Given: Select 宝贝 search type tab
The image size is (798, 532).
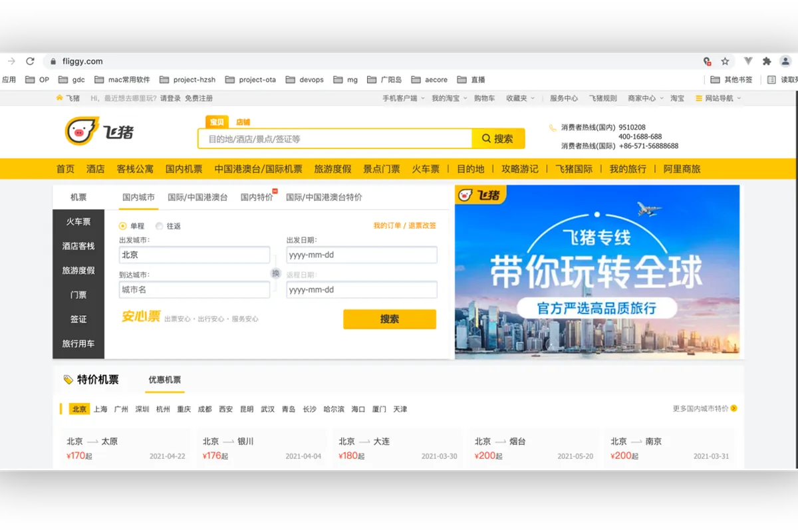Looking at the screenshot, I should [x=217, y=122].
